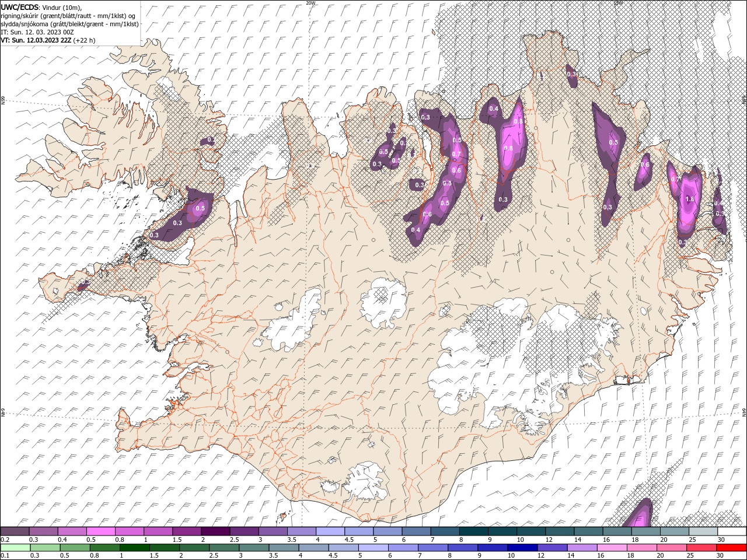Pick the snow scale swatch between 20 and 25
The width and height of the screenshot is (747, 560).
674,531
